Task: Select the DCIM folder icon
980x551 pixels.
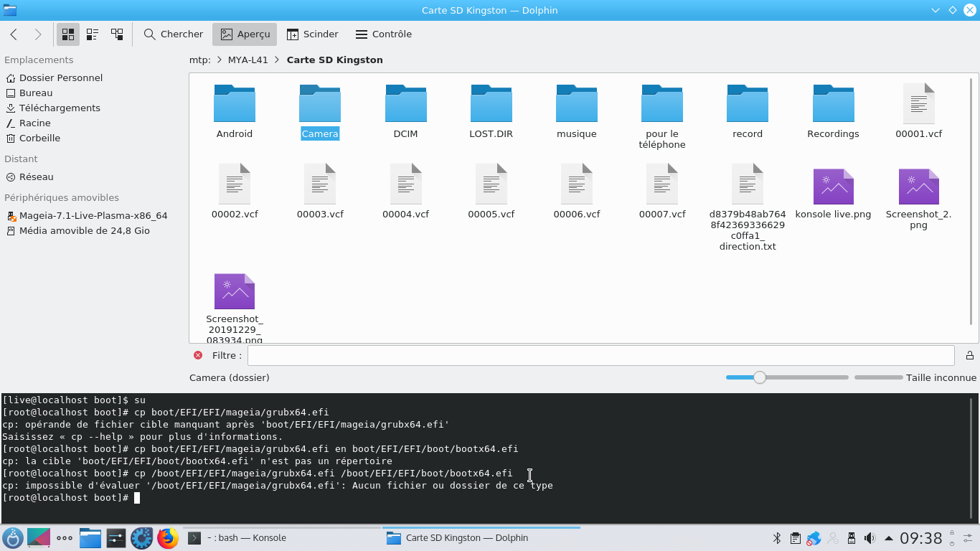Action: click(x=406, y=103)
